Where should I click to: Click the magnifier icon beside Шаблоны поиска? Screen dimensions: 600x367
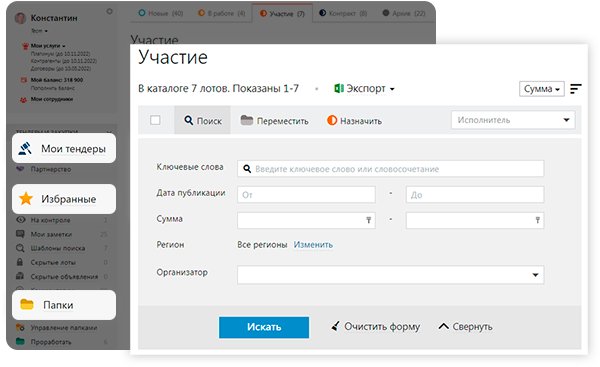tap(20, 248)
